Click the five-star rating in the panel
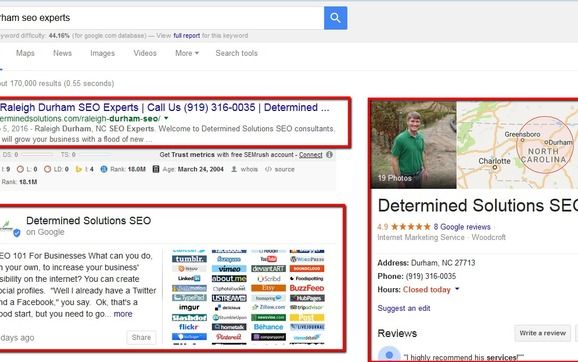 (411, 227)
